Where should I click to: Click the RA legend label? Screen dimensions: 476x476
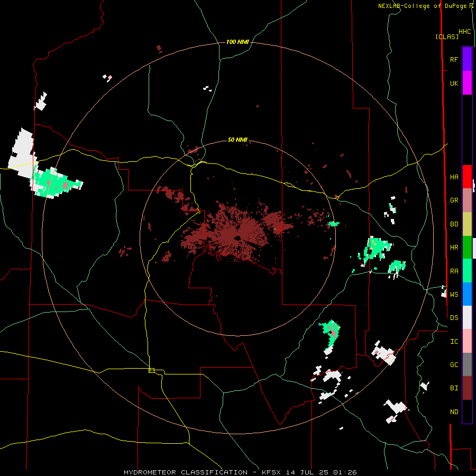click(x=454, y=271)
